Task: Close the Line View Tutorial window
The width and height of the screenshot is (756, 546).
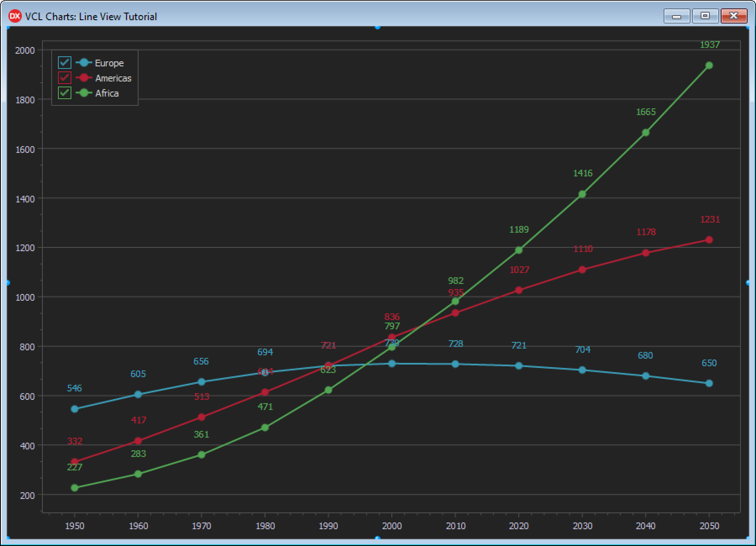Action: (x=733, y=16)
